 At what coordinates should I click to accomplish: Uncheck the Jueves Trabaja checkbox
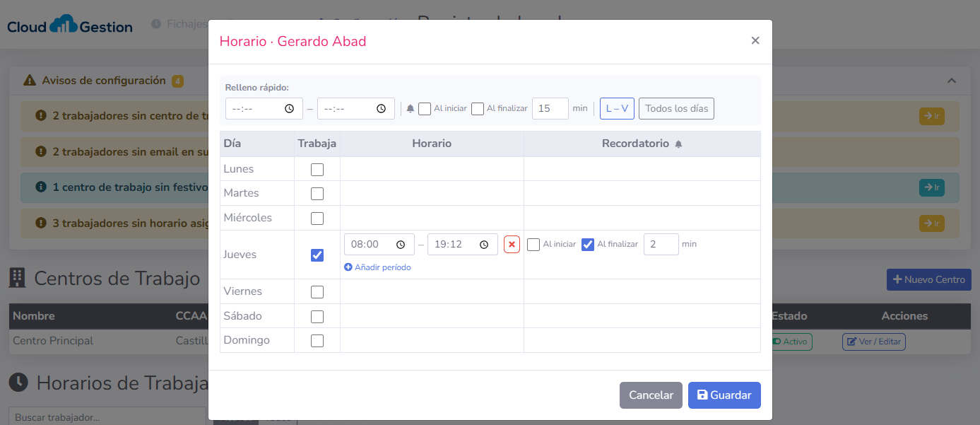point(317,255)
